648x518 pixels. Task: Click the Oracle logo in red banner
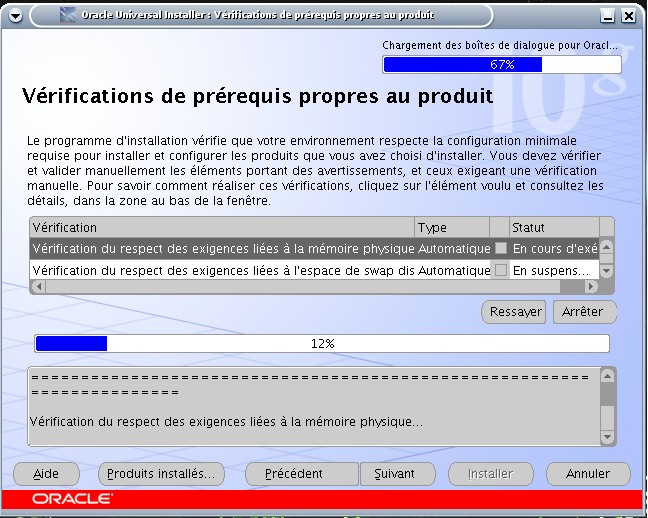click(x=72, y=499)
